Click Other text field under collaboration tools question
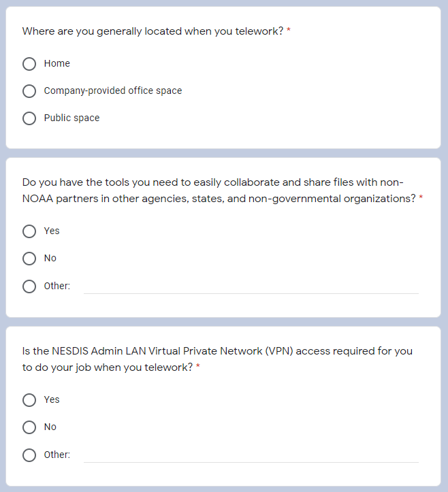Viewport: 448px width, 492px height. pyautogui.click(x=251, y=286)
